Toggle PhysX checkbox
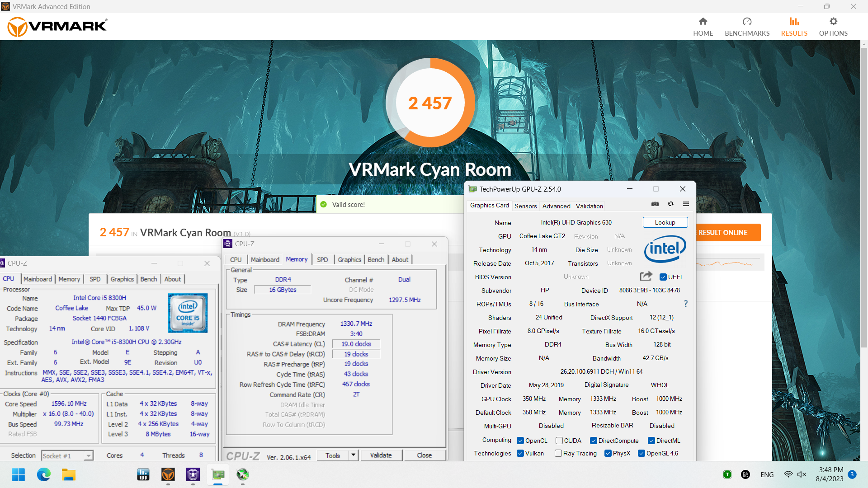The height and width of the screenshot is (488, 868). click(608, 453)
